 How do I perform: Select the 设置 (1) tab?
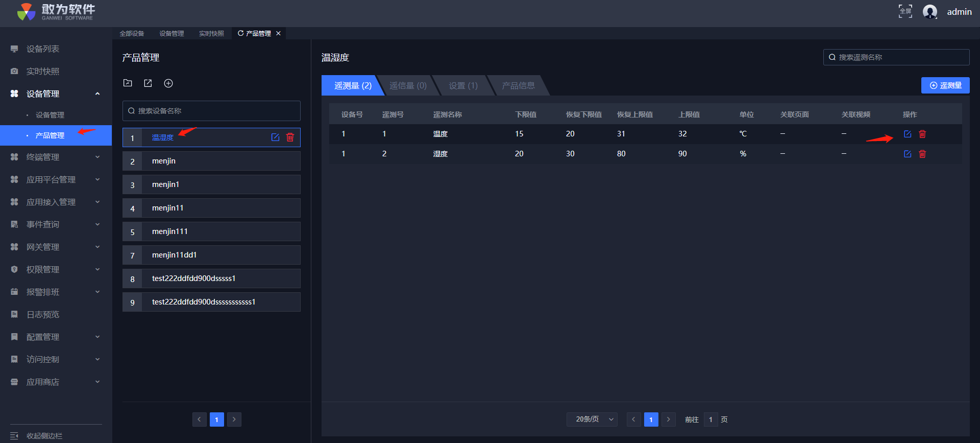(x=463, y=85)
